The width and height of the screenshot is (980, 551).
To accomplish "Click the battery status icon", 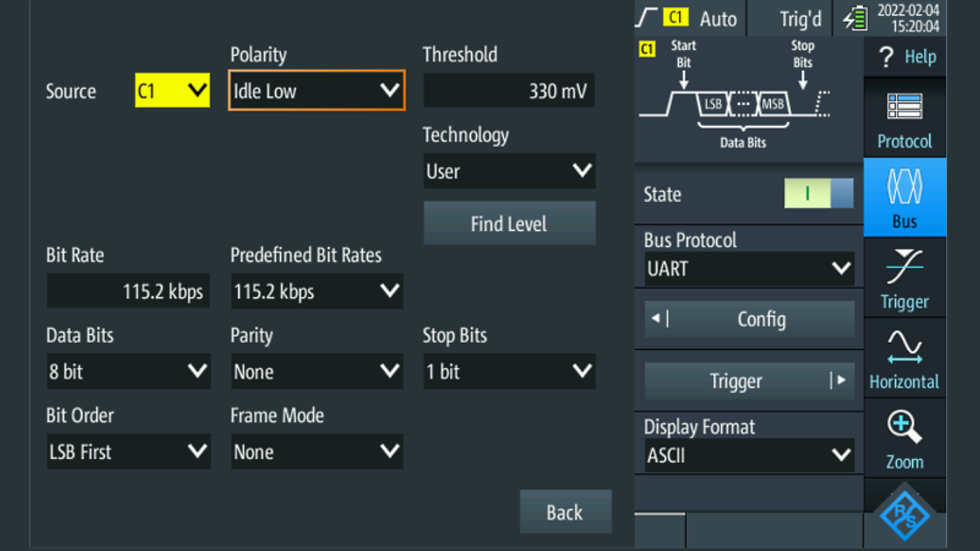I will (855, 19).
